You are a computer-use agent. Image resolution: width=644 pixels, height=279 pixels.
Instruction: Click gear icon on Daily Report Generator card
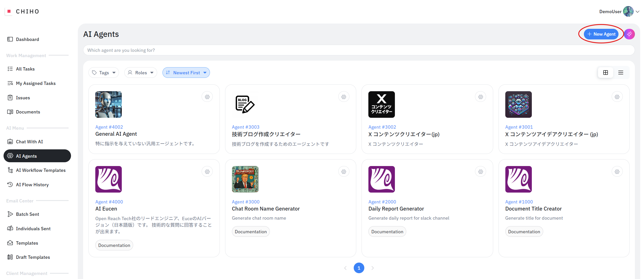(x=480, y=172)
